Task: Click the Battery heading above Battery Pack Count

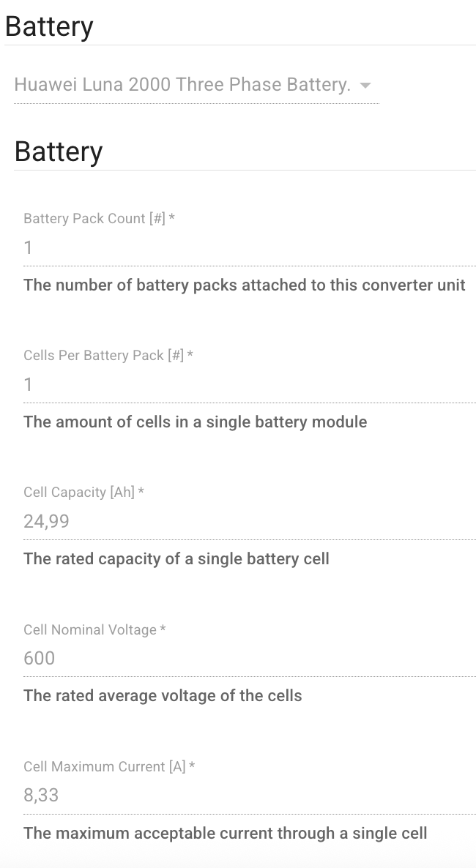Action: pyautogui.click(x=59, y=152)
